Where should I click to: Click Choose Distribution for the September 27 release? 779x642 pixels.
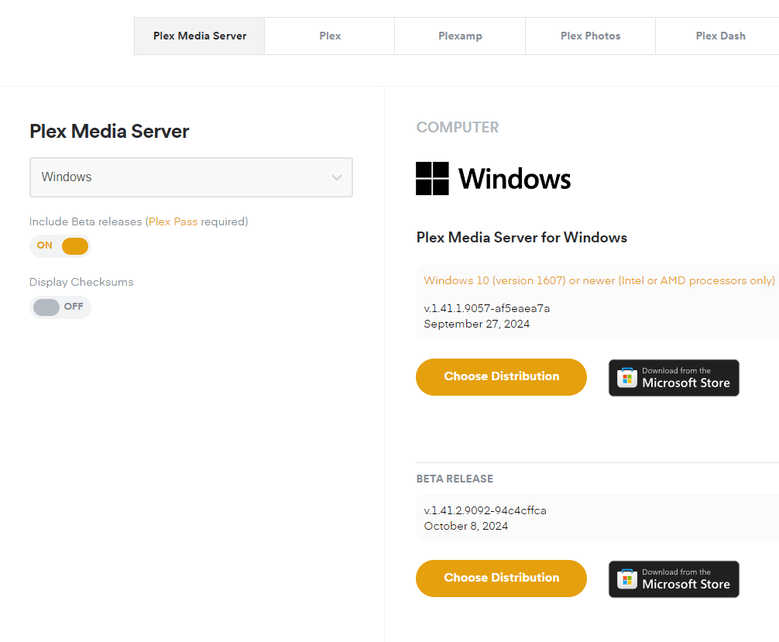[501, 377]
